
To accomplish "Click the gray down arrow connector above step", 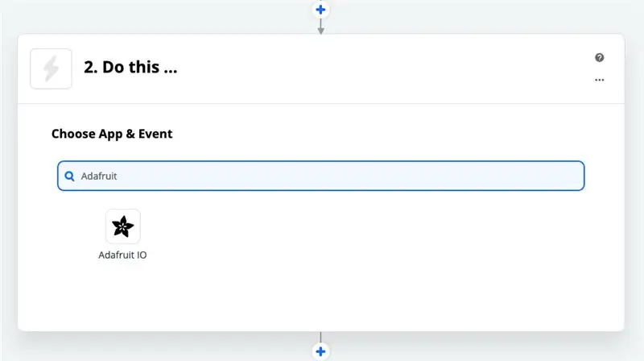I will point(320,27).
